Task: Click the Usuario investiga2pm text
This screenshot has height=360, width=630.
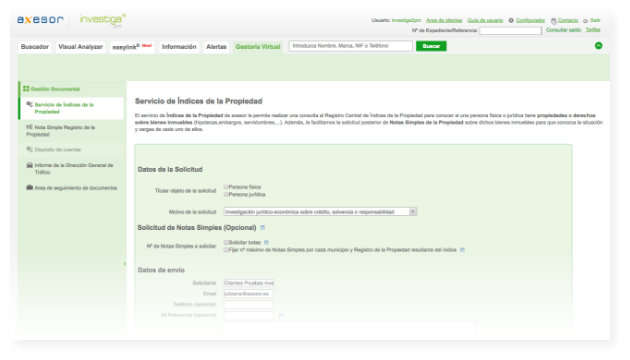Action: coord(396,20)
